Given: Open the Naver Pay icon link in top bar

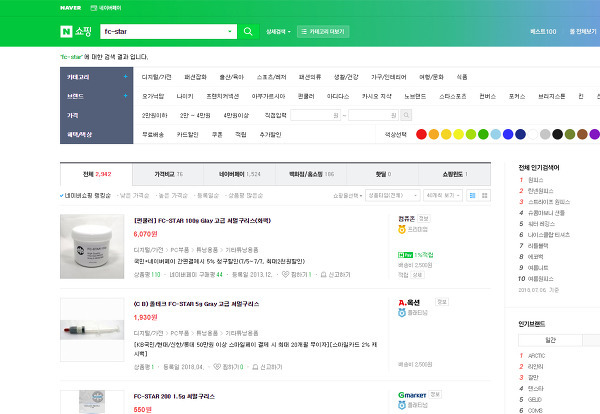Looking at the screenshot, I should tap(106, 8).
